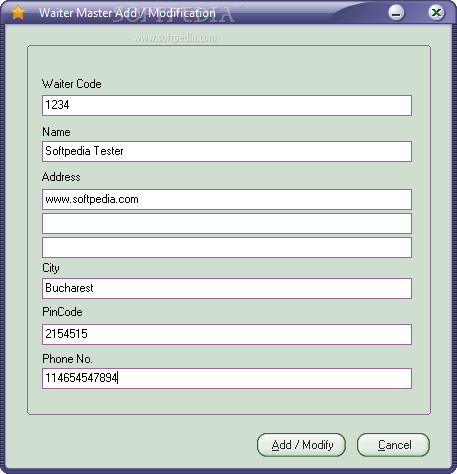Click the first Address line with www.softpedia.com
The height and width of the screenshot is (474, 457).
[x=227, y=199]
